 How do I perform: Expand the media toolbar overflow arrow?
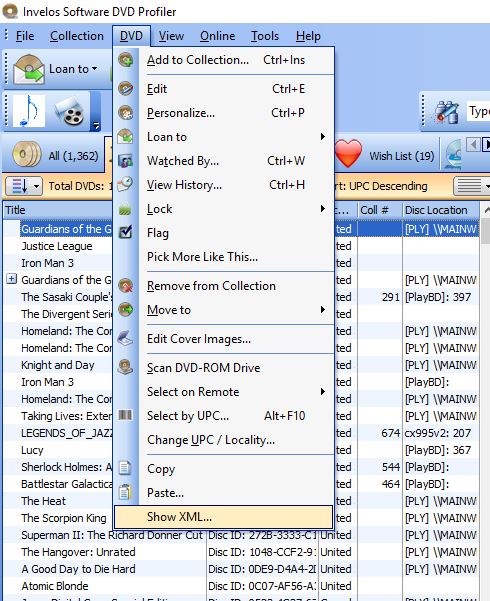96,125
